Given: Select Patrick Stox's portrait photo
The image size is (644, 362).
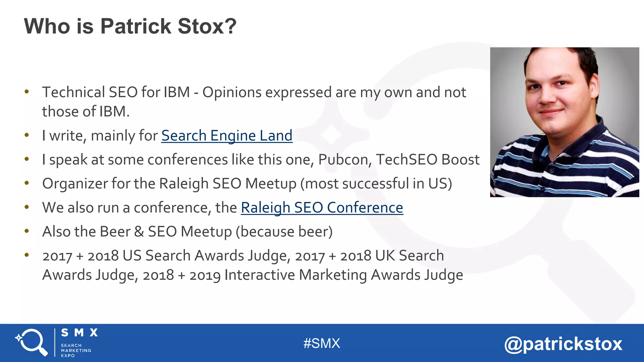Looking at the screenshot, I should tap(564, 122).
